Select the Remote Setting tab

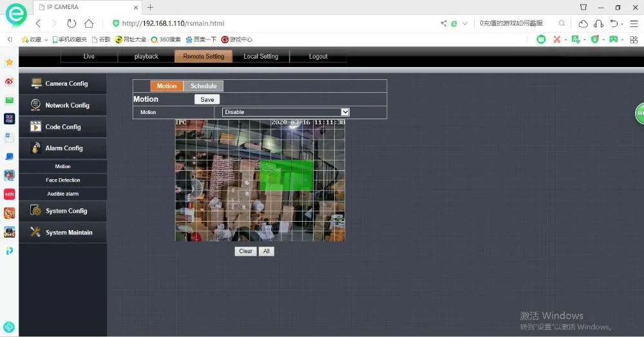[204, 56]
